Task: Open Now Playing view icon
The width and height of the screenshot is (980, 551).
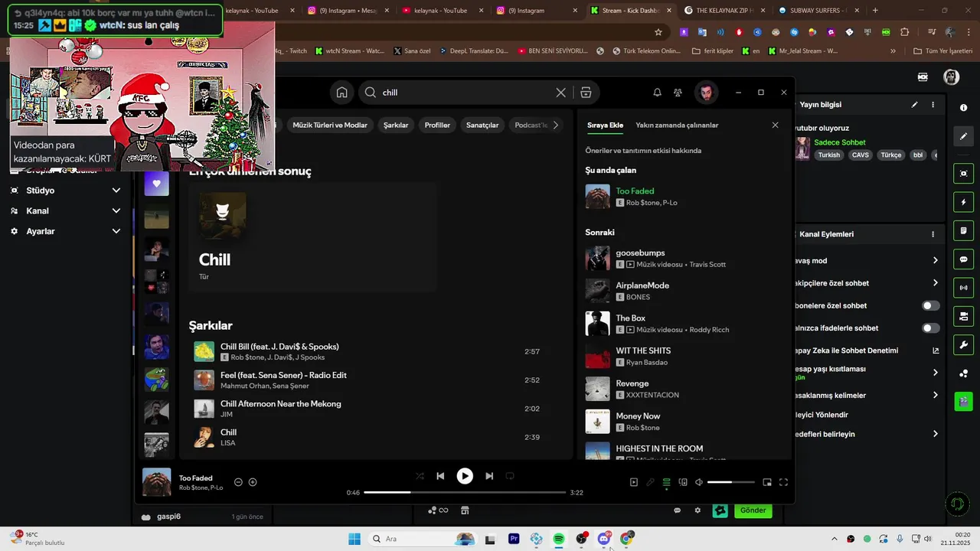Action: coord(634,482)
